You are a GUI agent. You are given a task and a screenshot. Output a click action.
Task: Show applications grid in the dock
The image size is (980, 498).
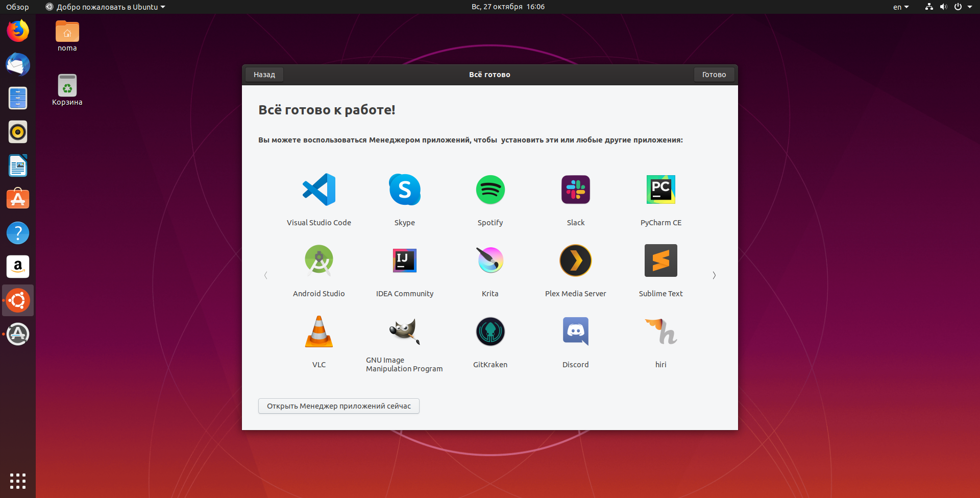(18, 481)
